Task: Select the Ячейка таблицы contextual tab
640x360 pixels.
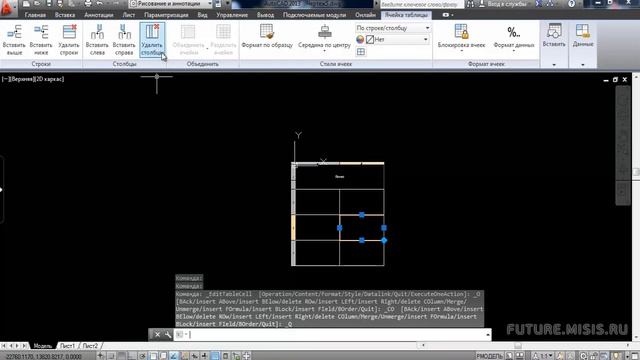Action: (x=406, y=15)
